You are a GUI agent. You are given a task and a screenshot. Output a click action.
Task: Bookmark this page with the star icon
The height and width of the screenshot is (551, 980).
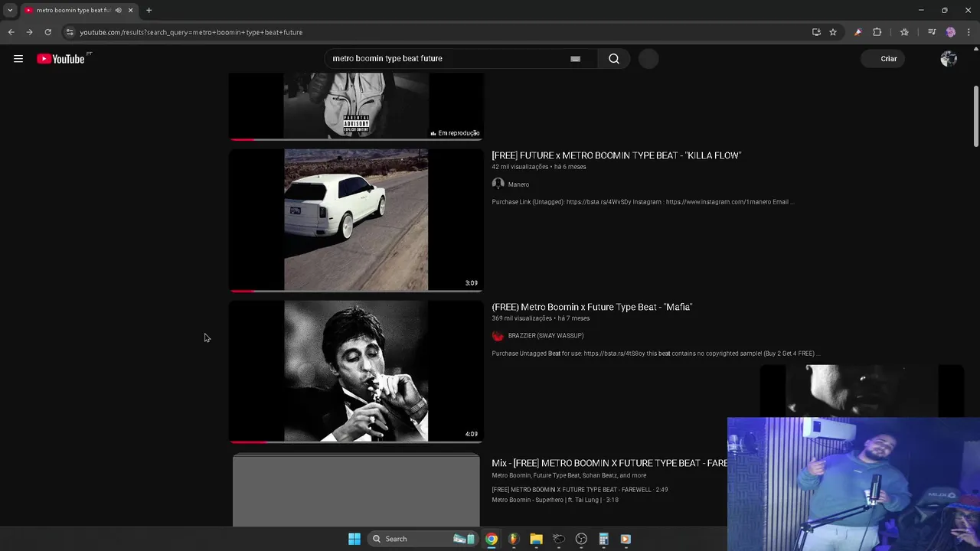pos(833,32)
